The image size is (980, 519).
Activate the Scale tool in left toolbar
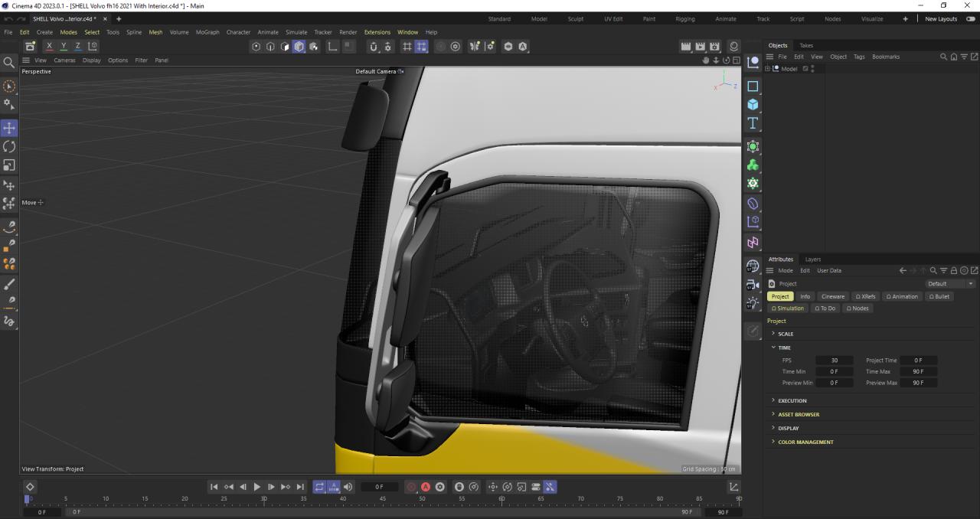[9, 165]
